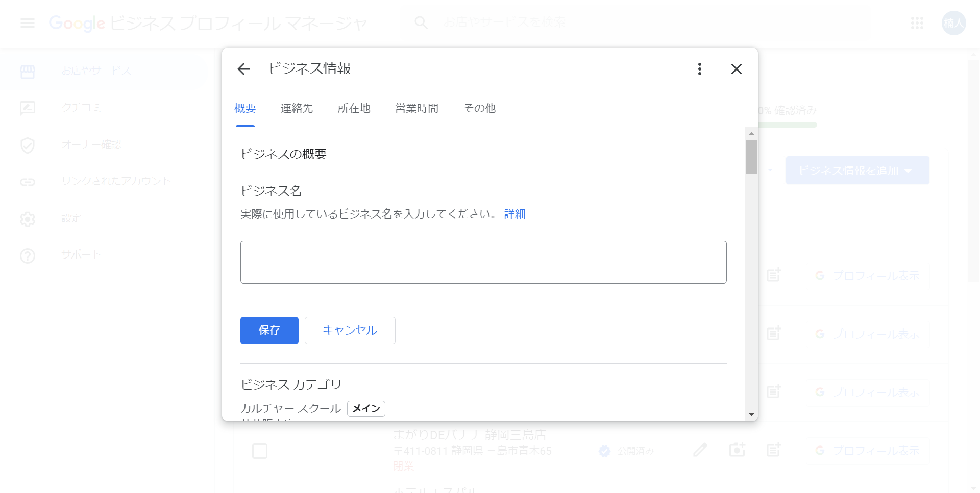The height and width of the screenshot is (493, 980).
Task: Close the ビジネス情報 dialog
Action: point(736,69)
